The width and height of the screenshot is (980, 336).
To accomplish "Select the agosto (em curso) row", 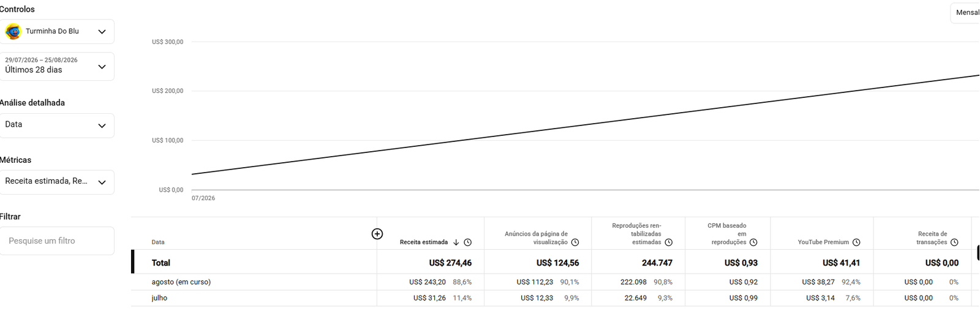I will (555, 282).
